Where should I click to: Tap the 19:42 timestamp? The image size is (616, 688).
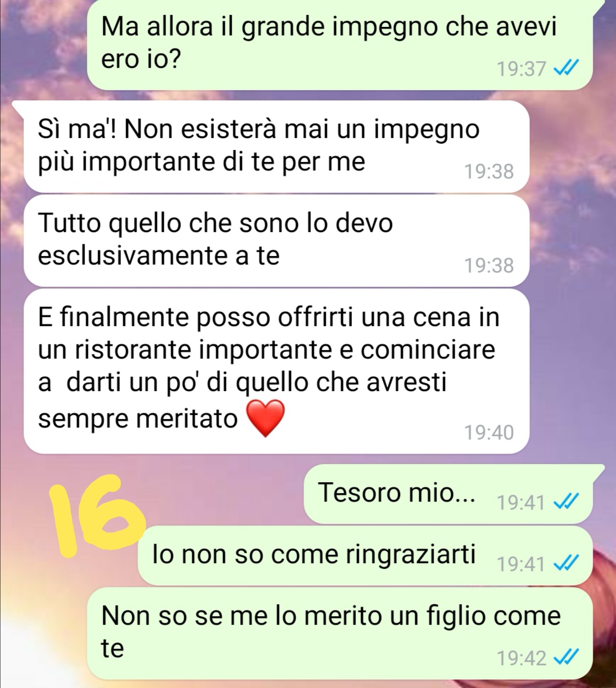[521, 658]
